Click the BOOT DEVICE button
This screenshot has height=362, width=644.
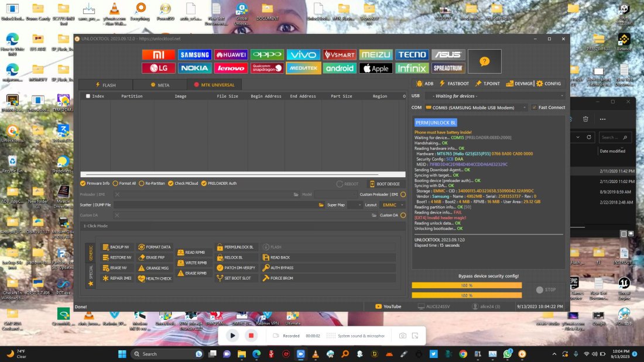tap(385, 184)
